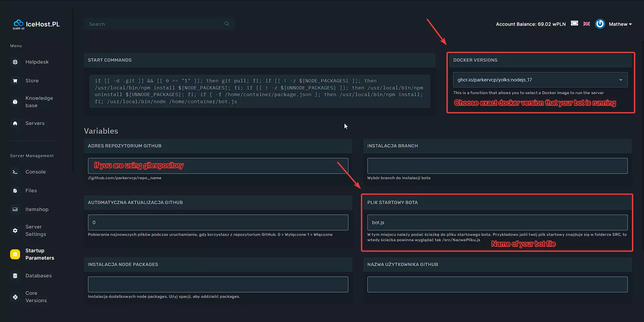Viewport: 644px width, 322px height.
Task: Click the yellow Startup Parameters icon
Action: click(x=15, y=254)
